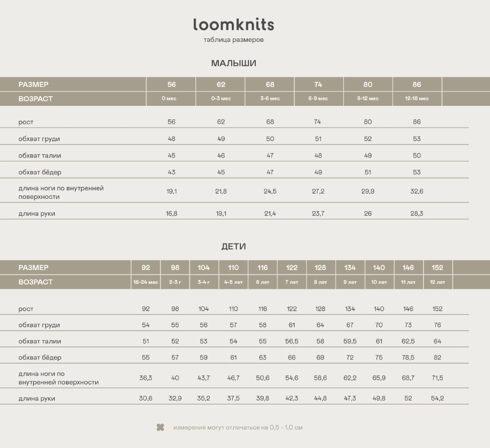Select the '12-18 мес' age cell
The width and height of the screenshot is (490, 448).
click(416, 98)
